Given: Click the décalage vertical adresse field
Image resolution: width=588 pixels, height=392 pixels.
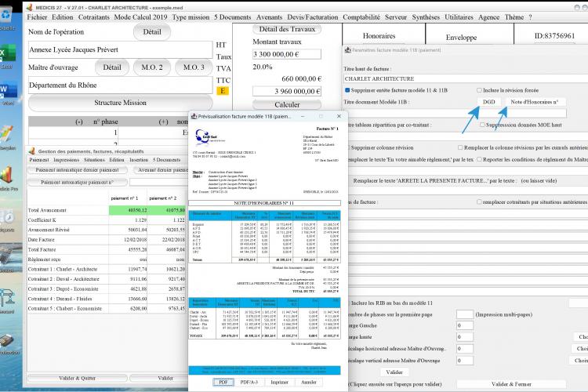Looking at the screenshot, I should (x=465, y=361).
